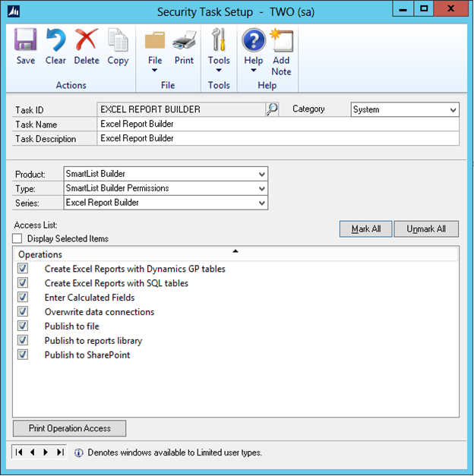Click into the Task Description field
The image size is (474, 476).
[x=278, y=138]
